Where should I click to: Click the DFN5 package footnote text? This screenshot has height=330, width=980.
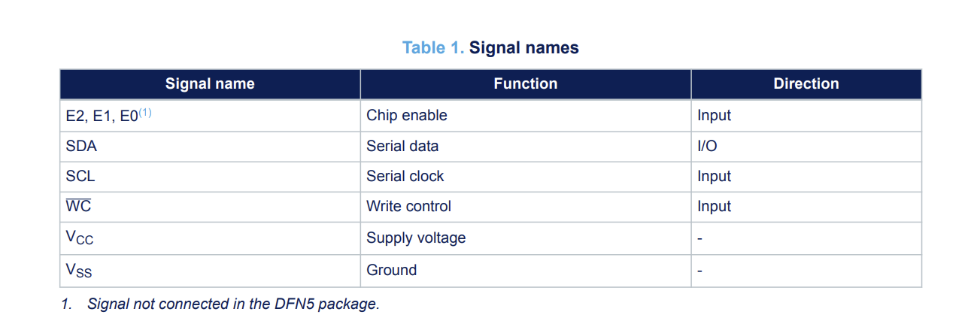pos(220,304)
